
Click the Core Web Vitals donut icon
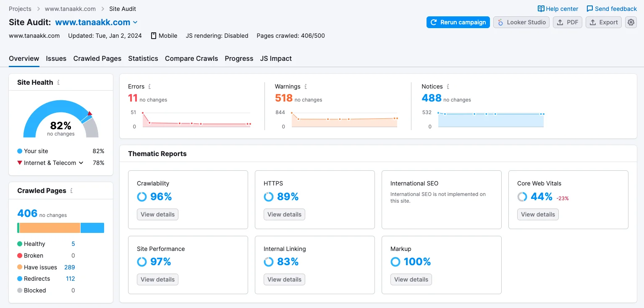coord(522,197)
